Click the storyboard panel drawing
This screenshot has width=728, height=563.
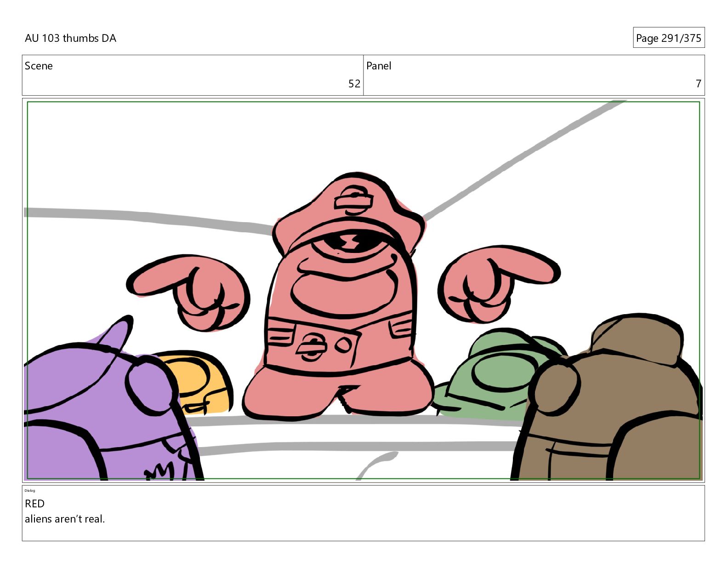click(364, 290)
